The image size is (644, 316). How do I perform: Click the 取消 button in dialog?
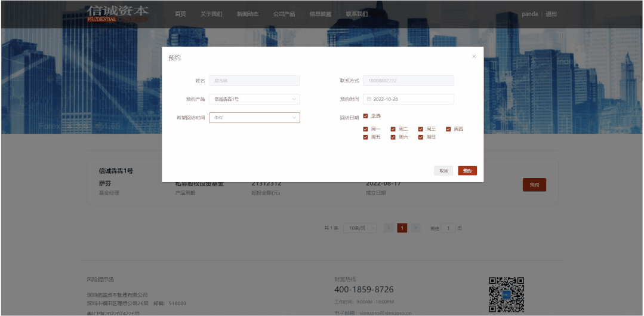pyautogui.click(x=443, y=170)
